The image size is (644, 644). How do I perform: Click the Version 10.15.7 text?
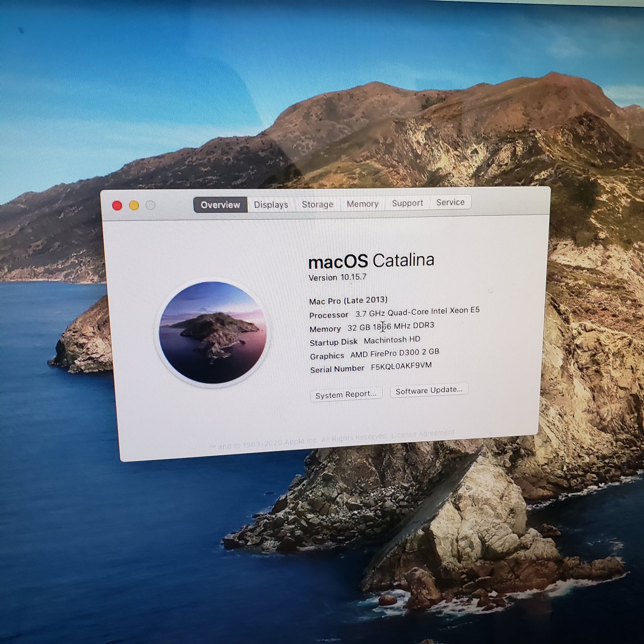tap(337, 277)
